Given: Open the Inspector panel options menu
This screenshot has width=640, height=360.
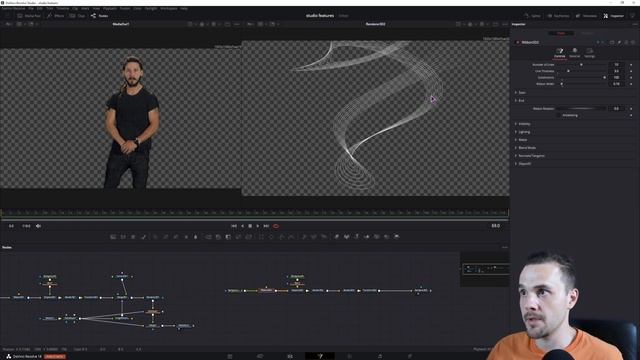Looking at the screenshot, I should tap(635, 24).
